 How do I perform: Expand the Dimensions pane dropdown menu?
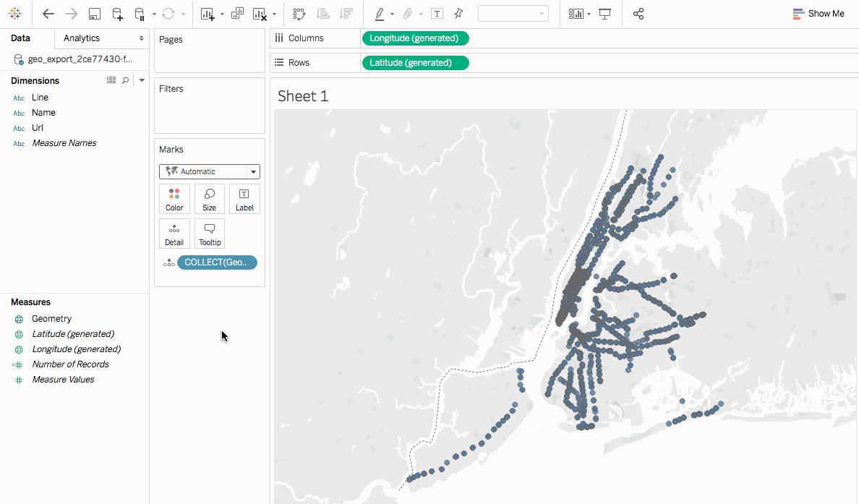142,80
